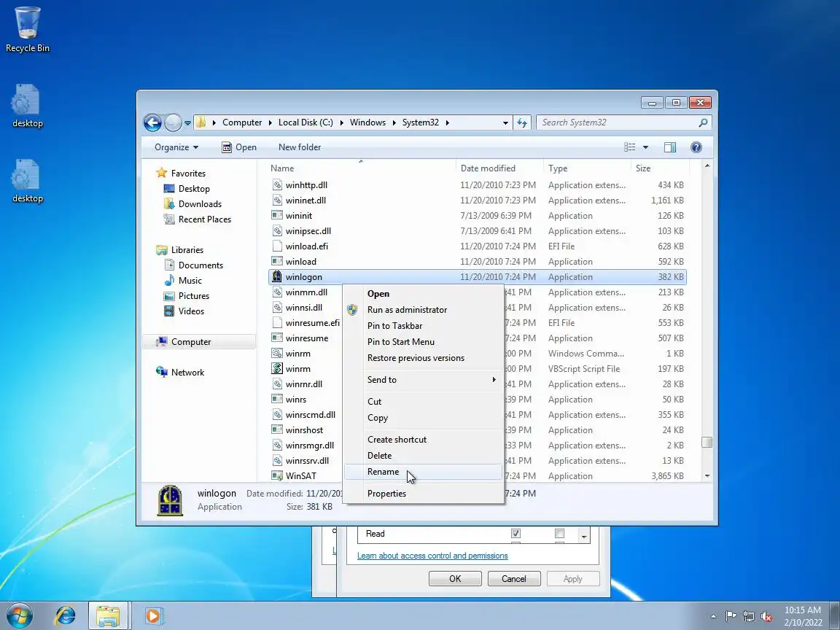The width and height of the screenshot is (840, 630).
Task: Click the Open toolbar button
Action: (x=239, y=147)
